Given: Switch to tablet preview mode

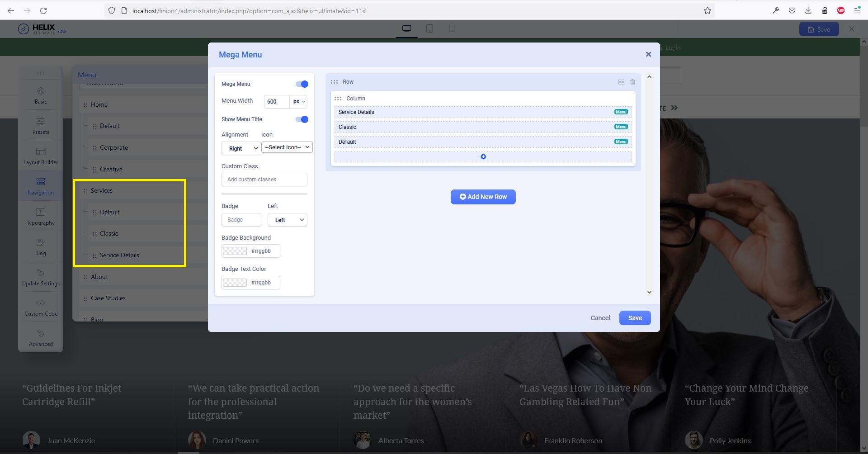Looking at the screenshot, I should coord(429,28).
